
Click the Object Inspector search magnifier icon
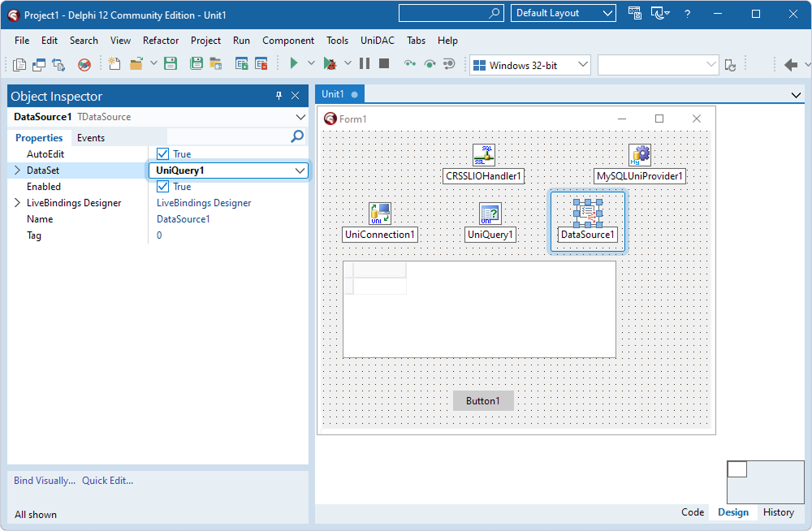click(297, 136)
